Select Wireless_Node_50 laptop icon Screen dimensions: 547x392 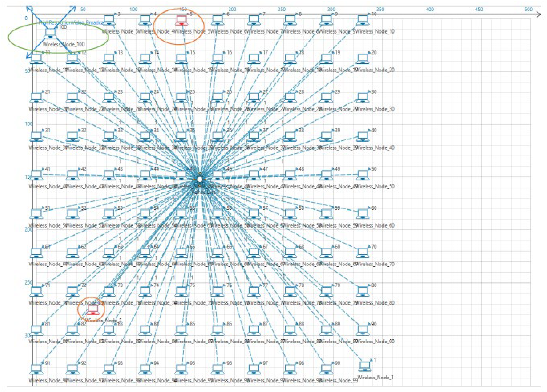(363, 175)
